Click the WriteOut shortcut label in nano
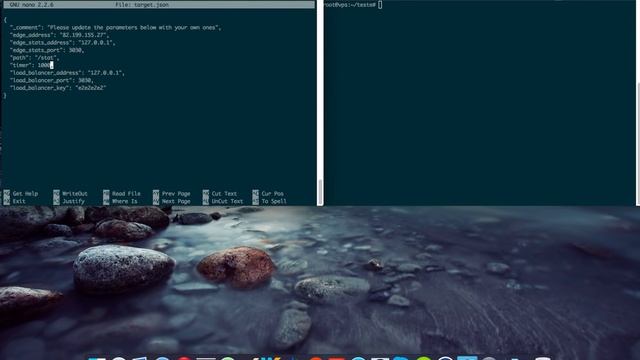 coord(75,194)
